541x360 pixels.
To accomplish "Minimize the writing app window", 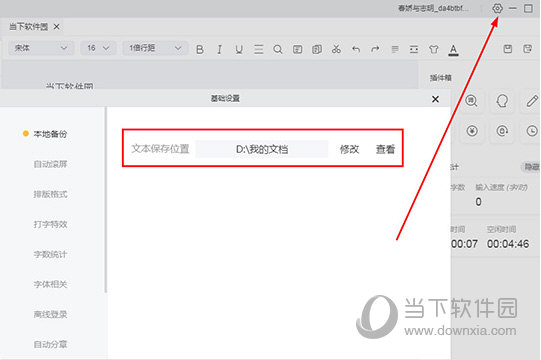I will [513, 8].
